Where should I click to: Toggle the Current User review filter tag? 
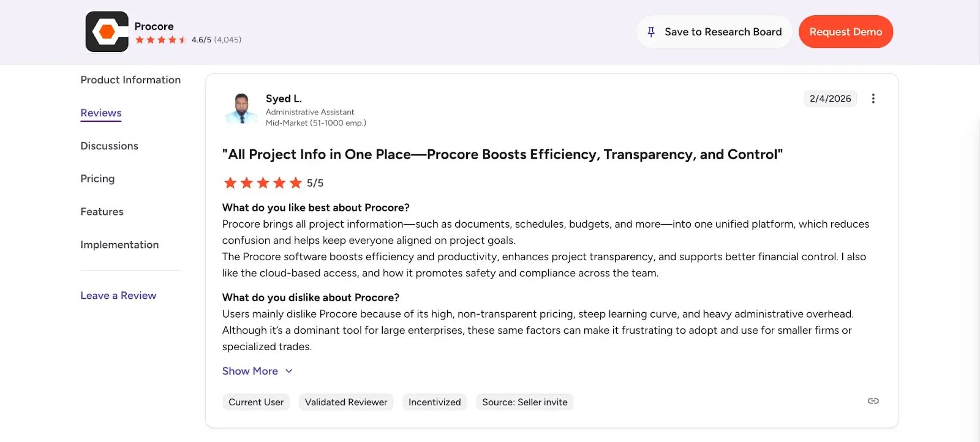pos(255,402)
